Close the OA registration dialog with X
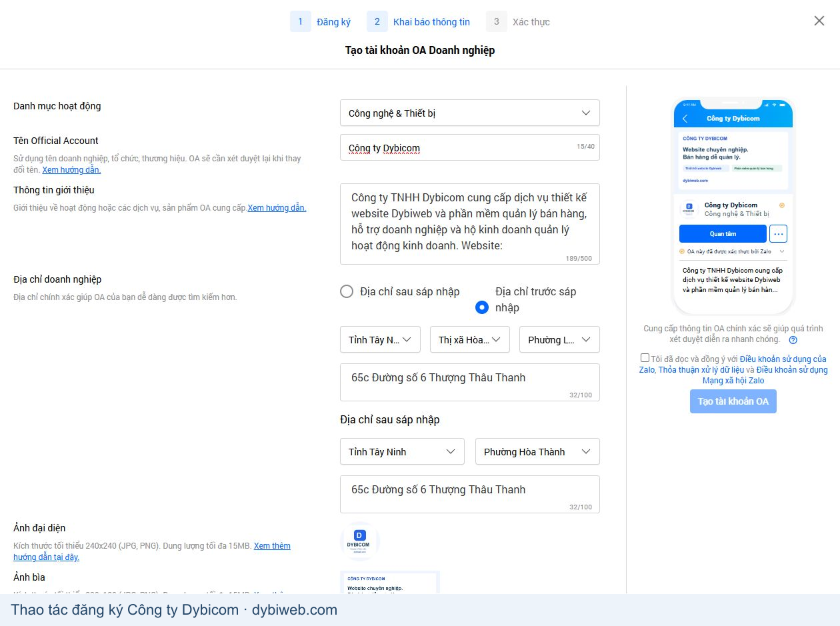The height and width of the screenshot is (626, 840). pyautogui.click(x=819, y=21)
